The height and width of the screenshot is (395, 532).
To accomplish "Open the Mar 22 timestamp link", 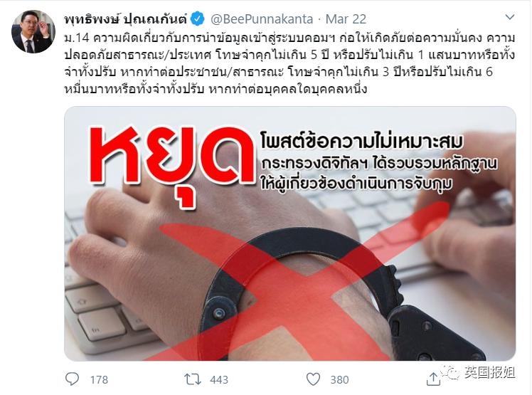I will (346, 19).
